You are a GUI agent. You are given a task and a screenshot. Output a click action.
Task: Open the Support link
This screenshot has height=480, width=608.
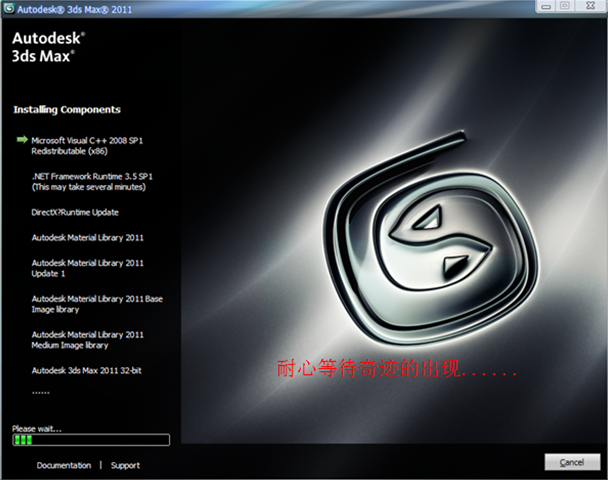pos(125,465)
